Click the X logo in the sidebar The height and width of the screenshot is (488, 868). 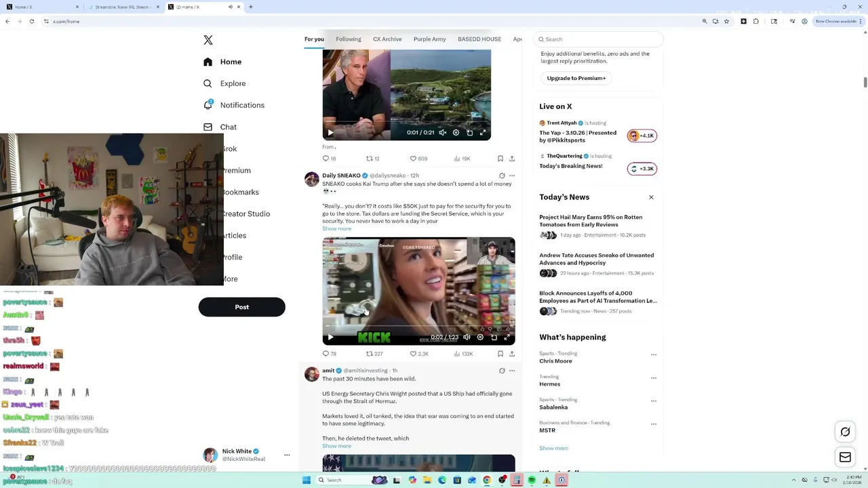[208, 40]
